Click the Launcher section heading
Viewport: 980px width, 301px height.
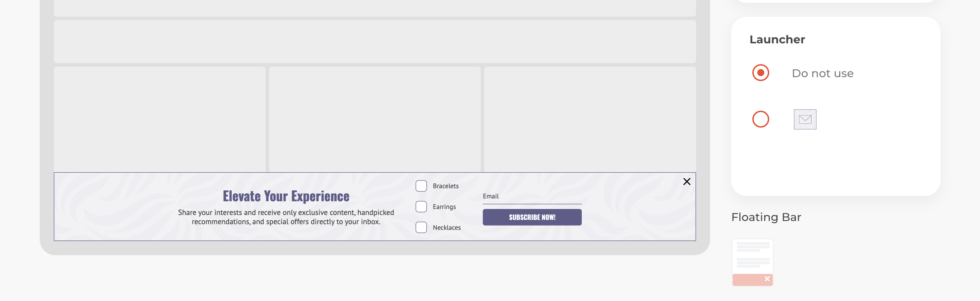coord(777,39)
